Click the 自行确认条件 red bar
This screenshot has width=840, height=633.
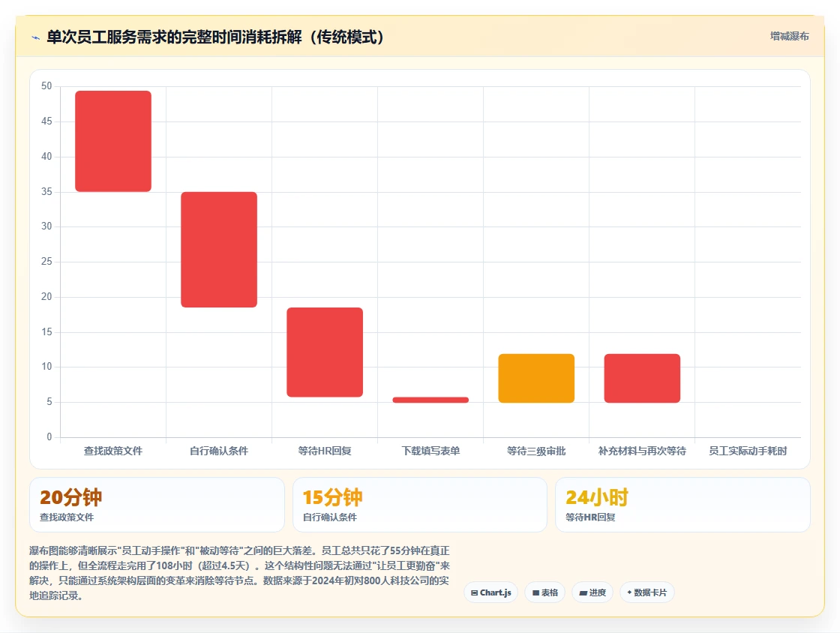(219, 250)
